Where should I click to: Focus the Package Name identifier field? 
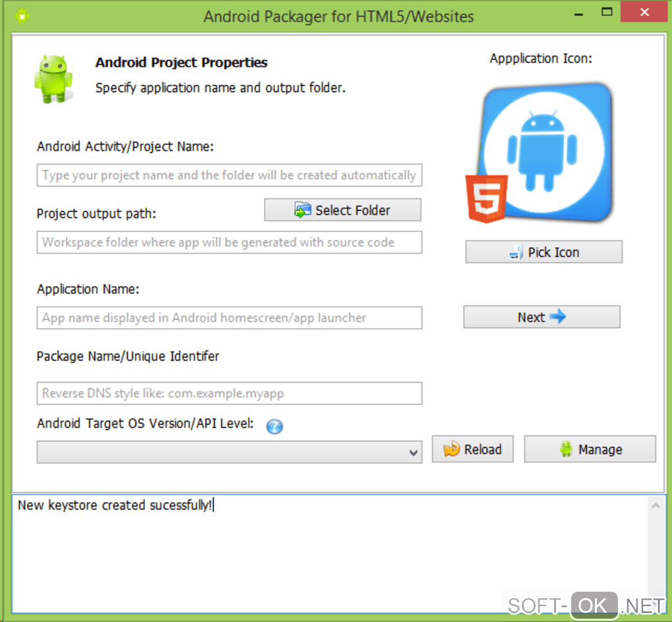(229, 393)
